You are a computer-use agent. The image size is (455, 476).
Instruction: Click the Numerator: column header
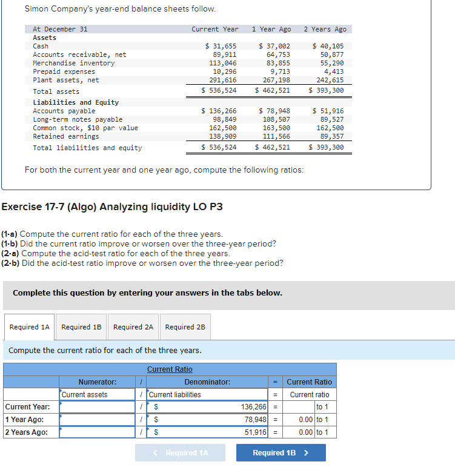tap(97, 382)
